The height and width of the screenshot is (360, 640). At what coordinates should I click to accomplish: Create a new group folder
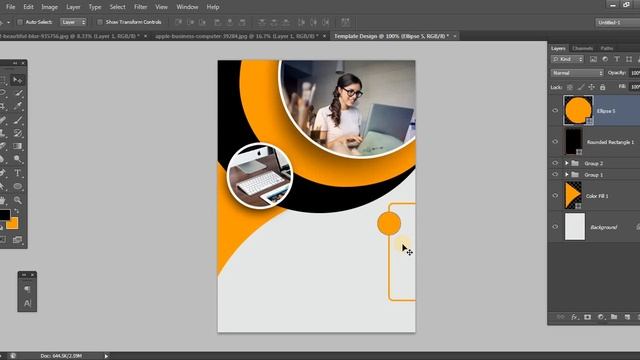[614, 317]
